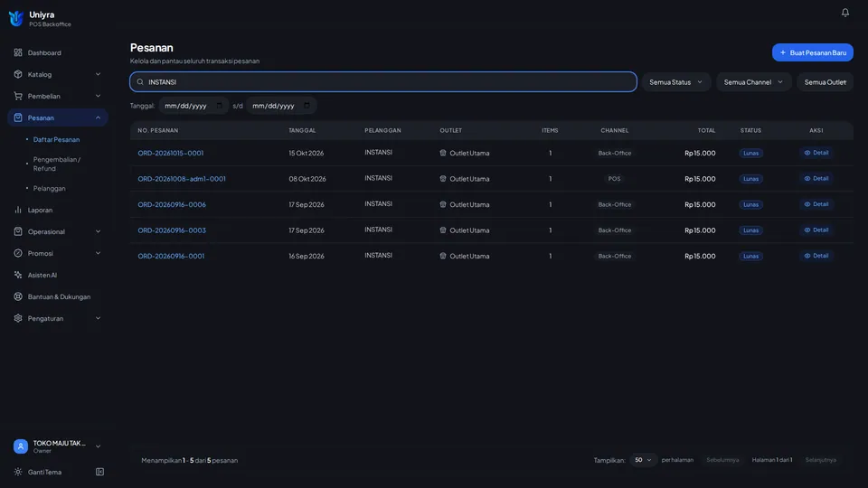
Task: Open order link ORD-20260916-0003
Action: 172,230
